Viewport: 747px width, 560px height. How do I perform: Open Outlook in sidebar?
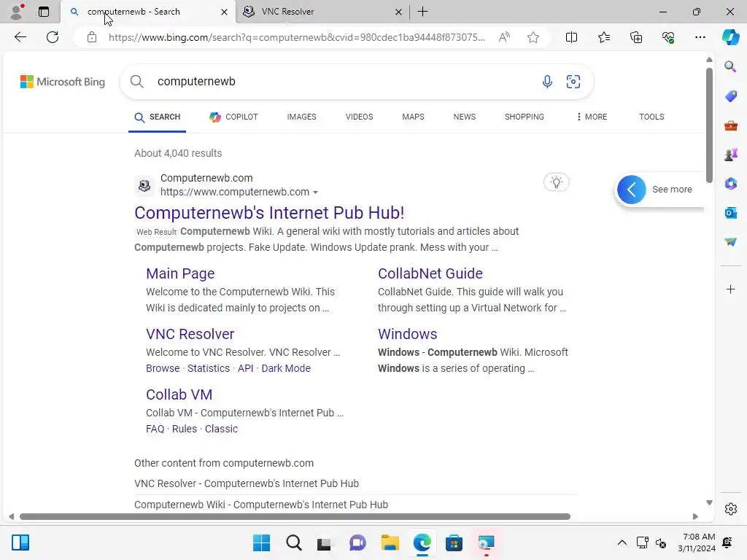pos(730,212)
